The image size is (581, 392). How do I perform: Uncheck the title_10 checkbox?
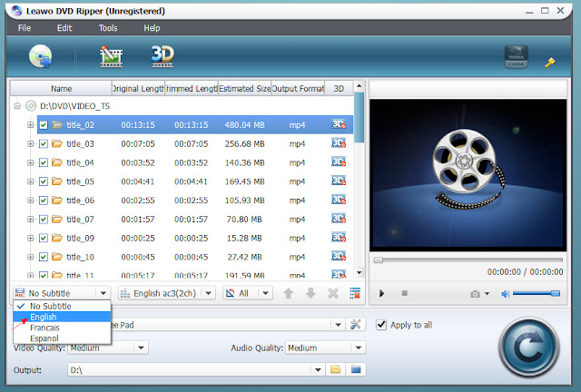tap(44, 257)
